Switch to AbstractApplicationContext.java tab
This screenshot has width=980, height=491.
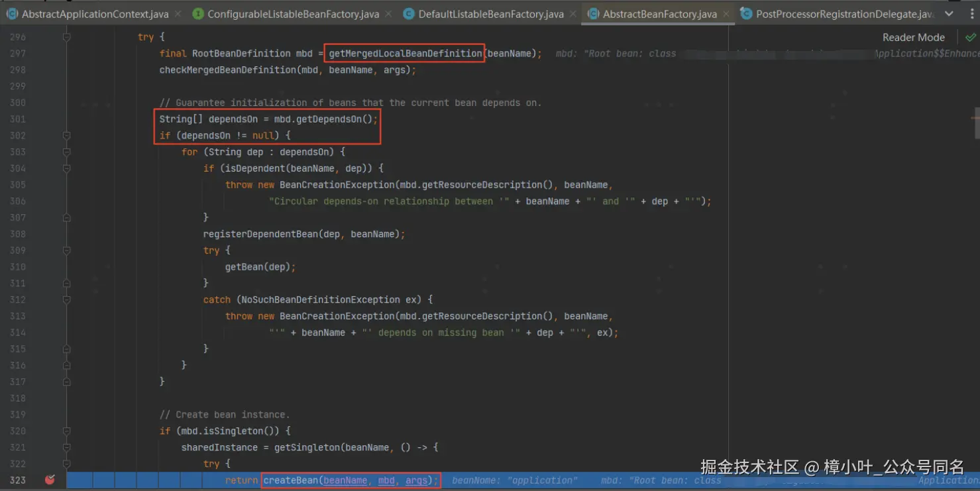[x=94, y=14]
